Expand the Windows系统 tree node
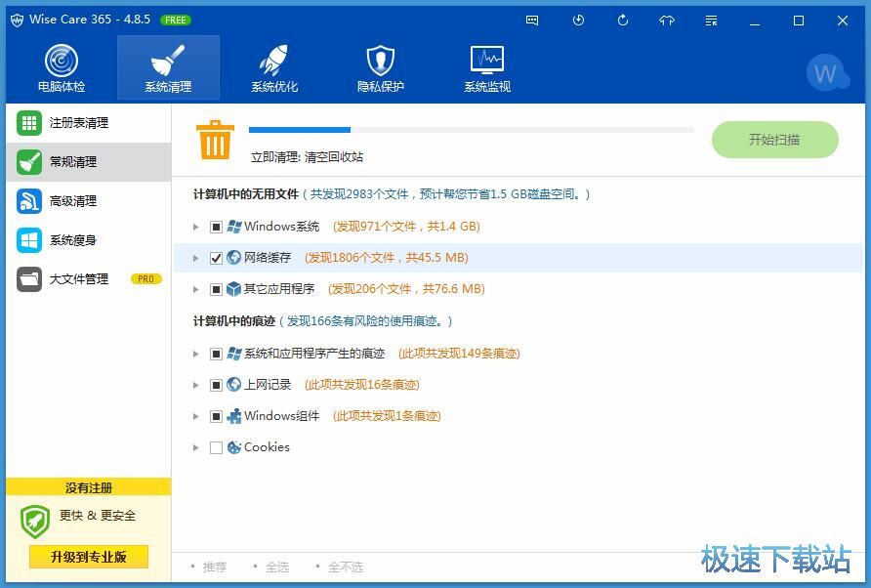This screenshot has height=588, width=871. coord(195,227)
